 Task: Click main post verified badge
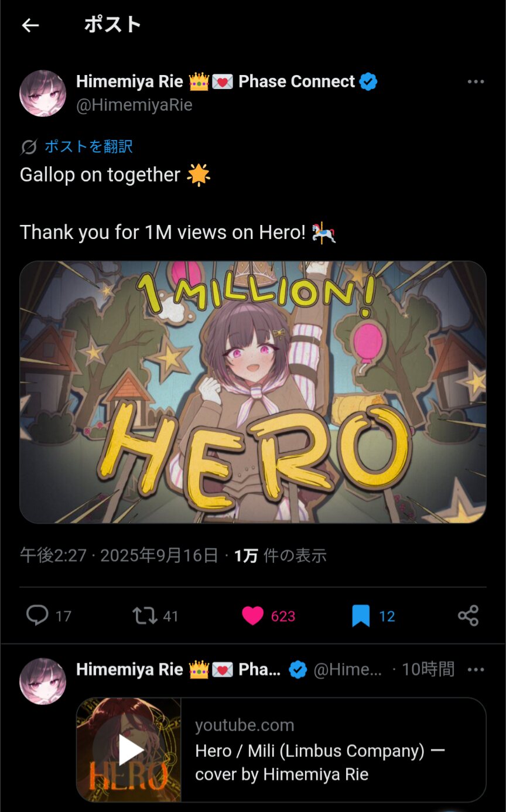point(368,82)
